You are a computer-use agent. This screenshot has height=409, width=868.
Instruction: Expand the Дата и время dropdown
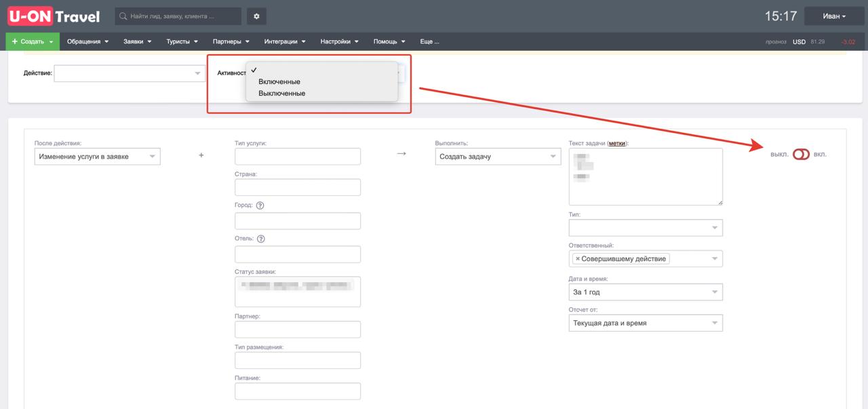645,292
